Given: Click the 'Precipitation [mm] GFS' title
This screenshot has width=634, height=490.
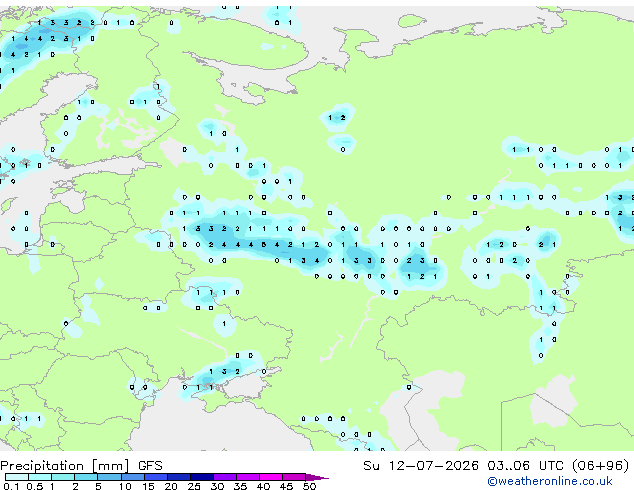Looking at the screenshot, I should (x=81, y=466).
